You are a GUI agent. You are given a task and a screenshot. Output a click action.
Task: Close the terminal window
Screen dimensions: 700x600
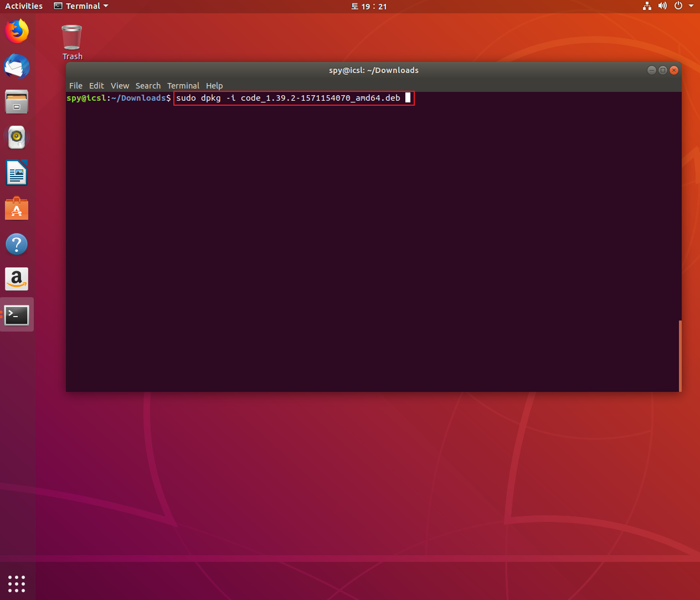click(x=674, y=70)
